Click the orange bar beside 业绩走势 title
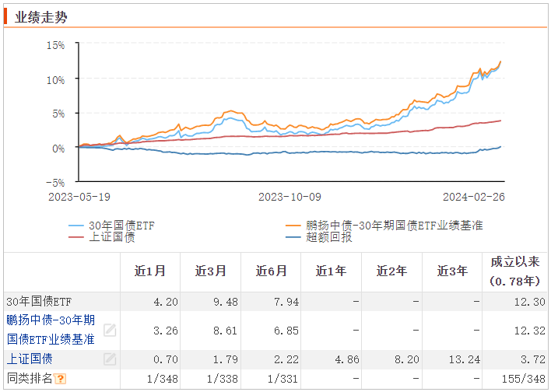Screen dimensions: 551x392 6,16
